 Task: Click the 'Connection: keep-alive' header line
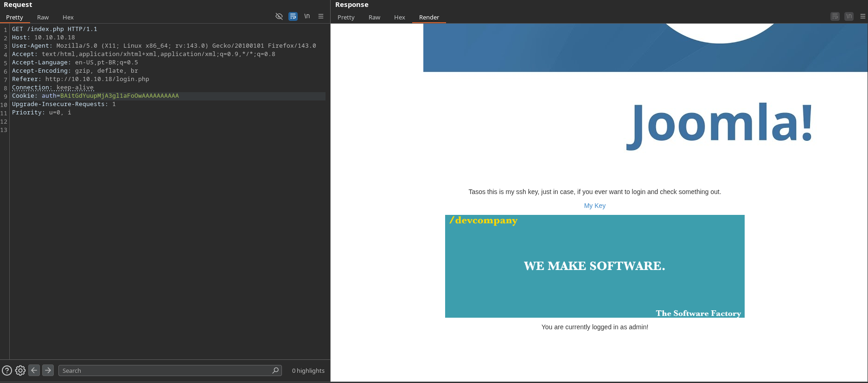pos(53,88)
